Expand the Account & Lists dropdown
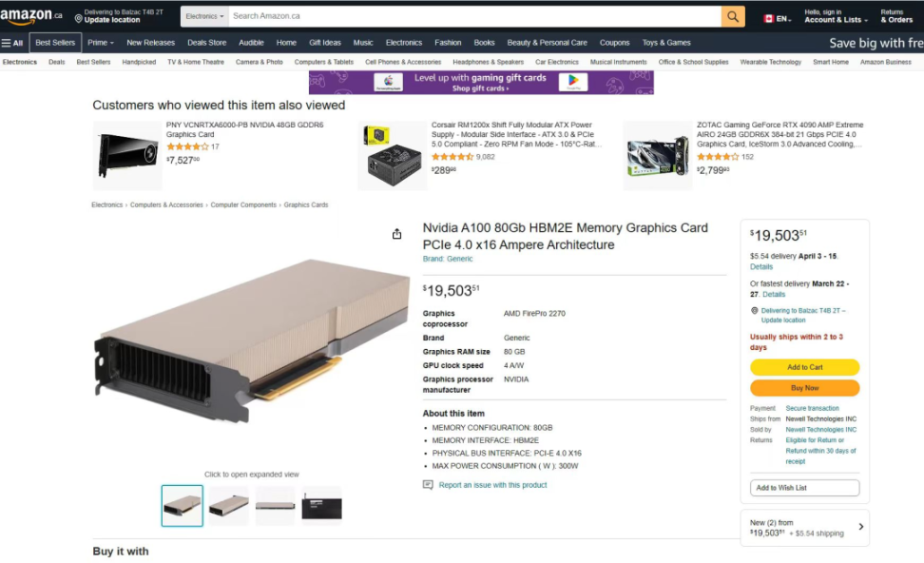Viewport: 924px width, 563px height. tap(837, 16)
